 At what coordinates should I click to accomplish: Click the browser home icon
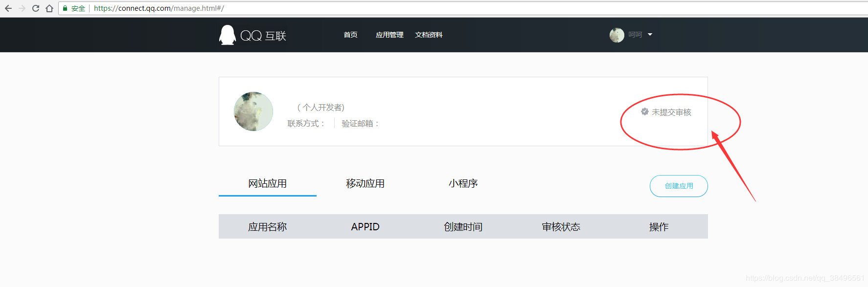49,8
